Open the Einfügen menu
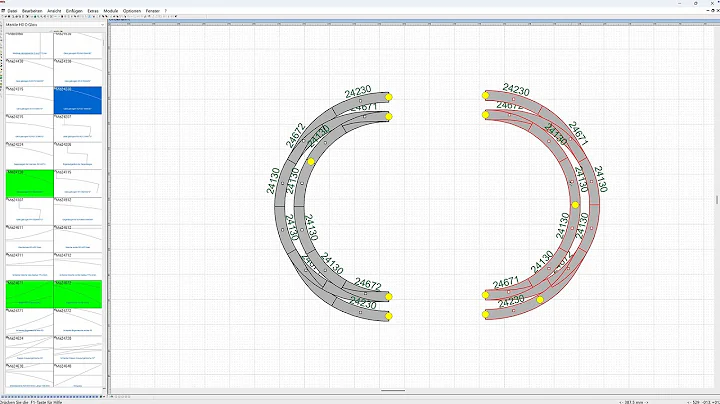 pyautogui.click(x=74, y=11)
